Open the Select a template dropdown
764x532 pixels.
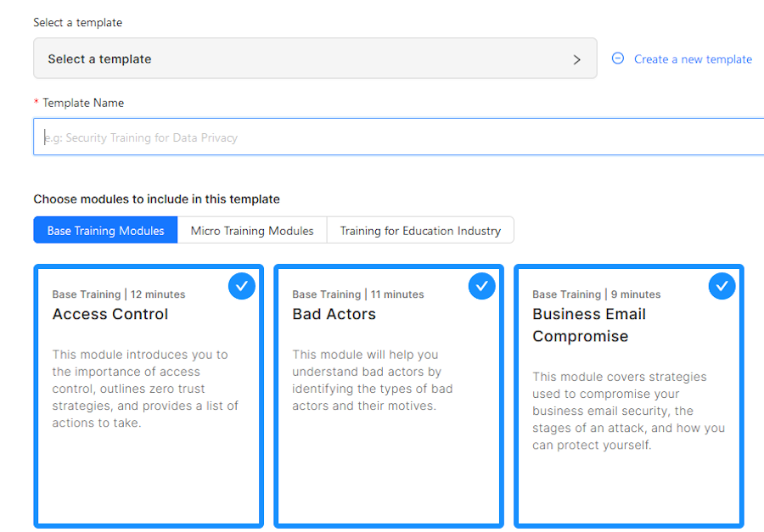[315, 59]
